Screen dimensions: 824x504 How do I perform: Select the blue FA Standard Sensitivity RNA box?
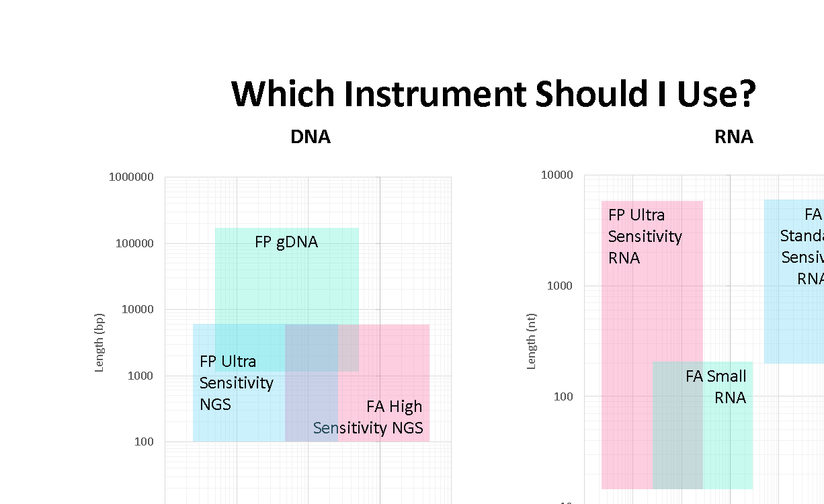point(793,323)
